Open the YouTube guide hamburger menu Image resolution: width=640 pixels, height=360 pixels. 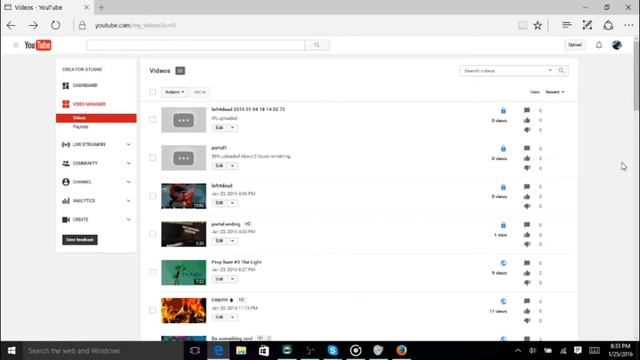(16, 45)
